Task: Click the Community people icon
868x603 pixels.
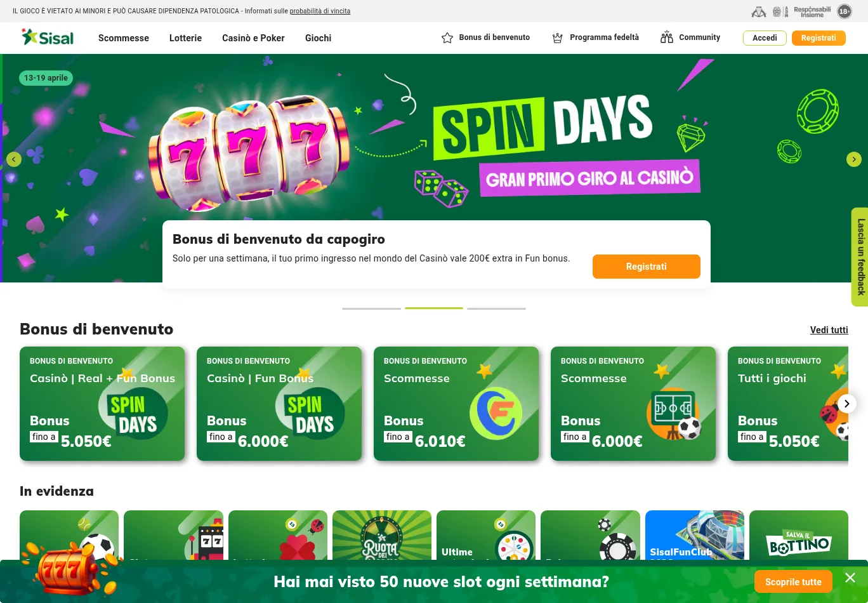Action: coord(666,37)
